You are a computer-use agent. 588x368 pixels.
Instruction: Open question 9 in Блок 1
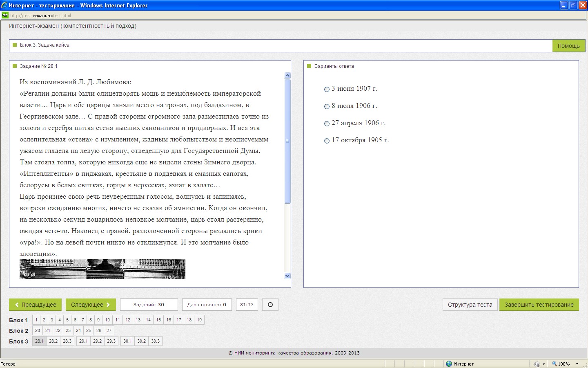tap(98, 320)
